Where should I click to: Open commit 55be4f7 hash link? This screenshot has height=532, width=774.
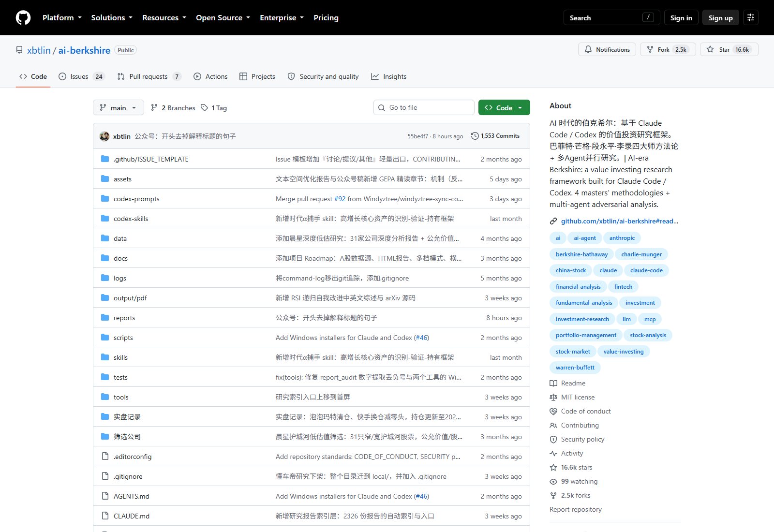point(417,136)
